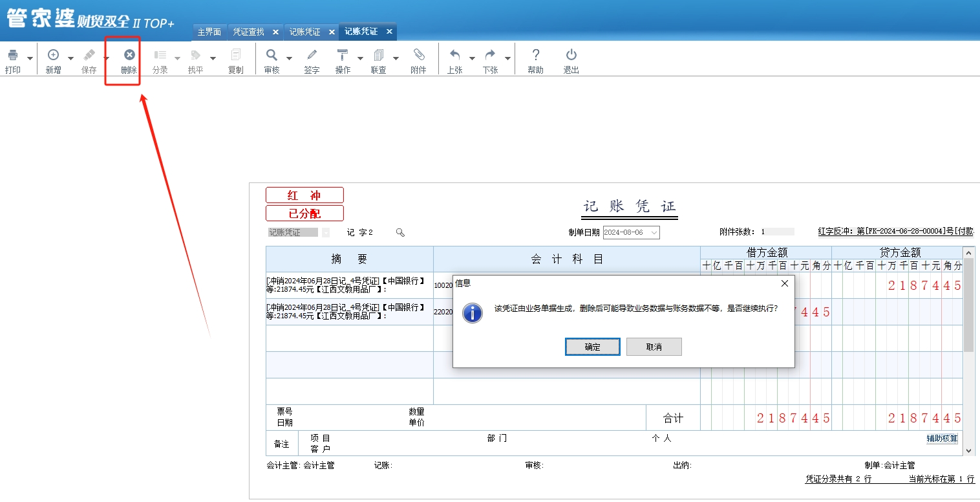Click the 附件 attachment paperclip icon
This screenshot has width=980, height=502.
(x=419, y=56)
